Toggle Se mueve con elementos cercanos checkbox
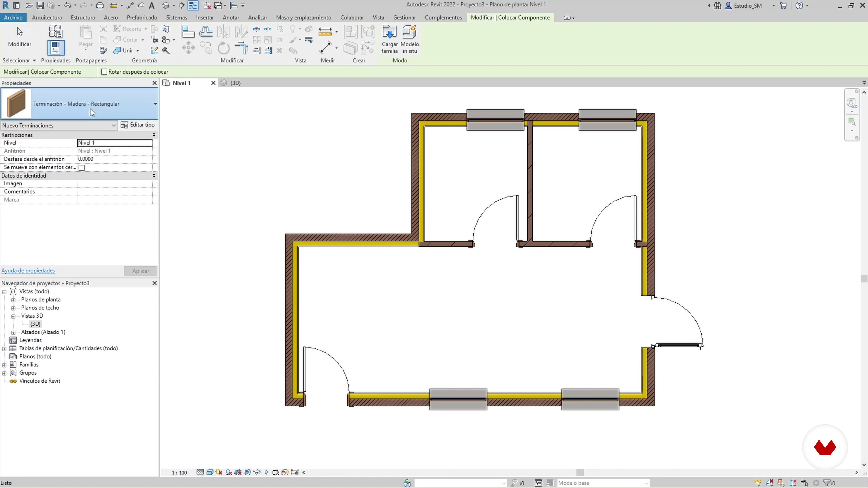 pos(82,167)
